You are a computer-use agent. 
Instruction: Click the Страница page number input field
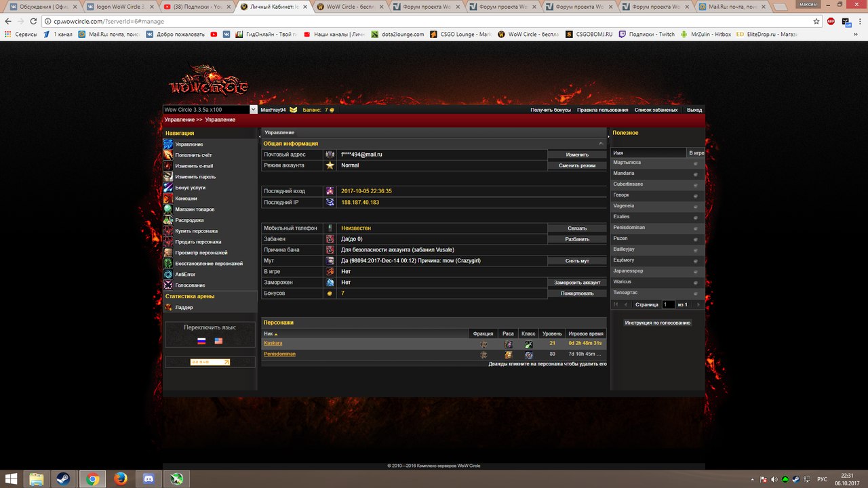click(668, 305)
